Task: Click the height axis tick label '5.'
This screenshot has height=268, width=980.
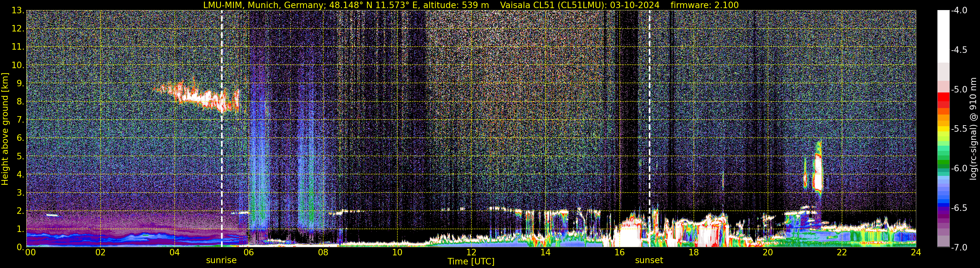Action: 20,156
